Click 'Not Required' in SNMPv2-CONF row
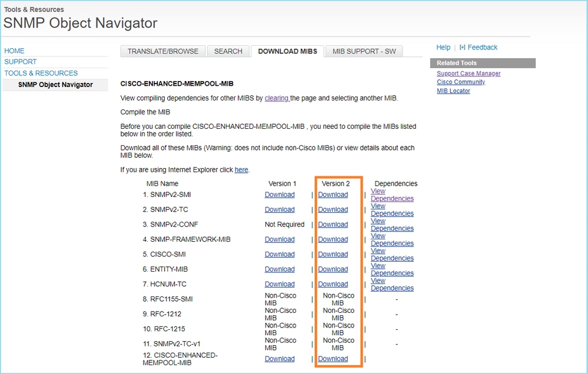 coord(284,225)
